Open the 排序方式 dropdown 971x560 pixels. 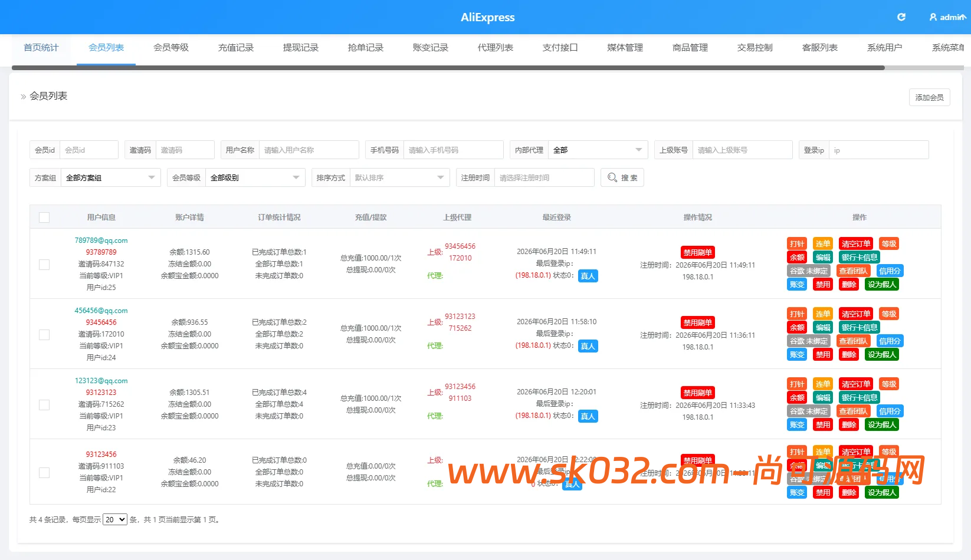(399, 177)
